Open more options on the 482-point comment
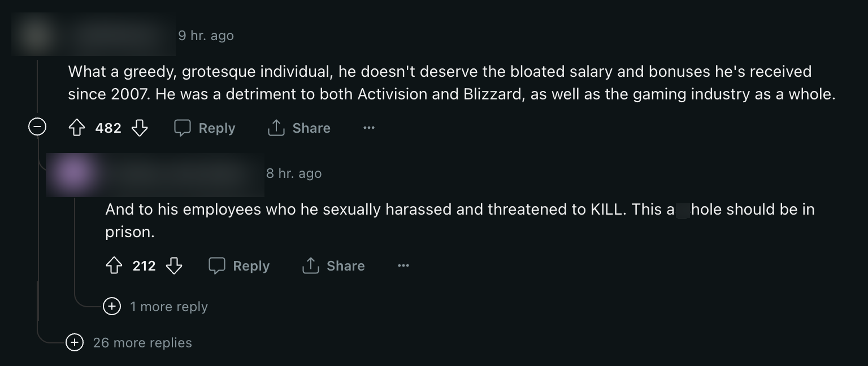The image size is (868, 366). (369, 128)
